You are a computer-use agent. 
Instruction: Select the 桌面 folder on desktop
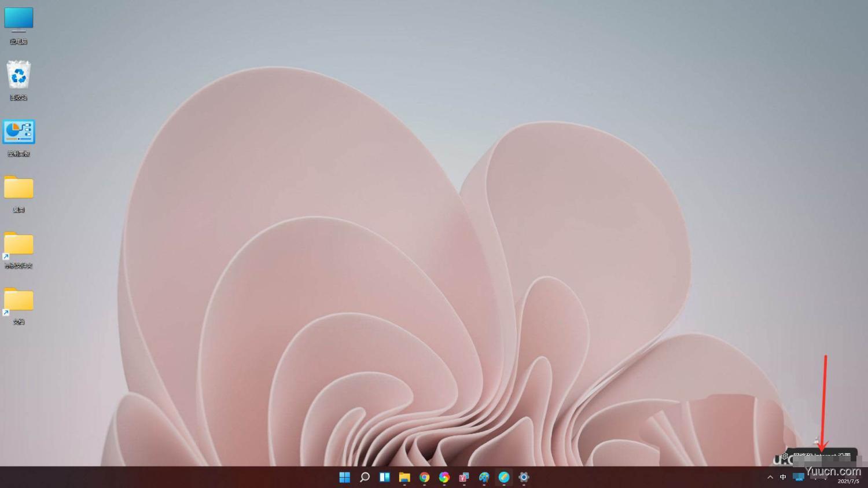coord(19,194)
